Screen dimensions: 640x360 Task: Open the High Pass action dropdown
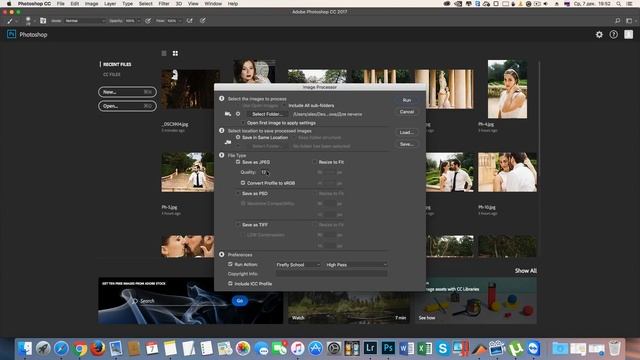356,265
